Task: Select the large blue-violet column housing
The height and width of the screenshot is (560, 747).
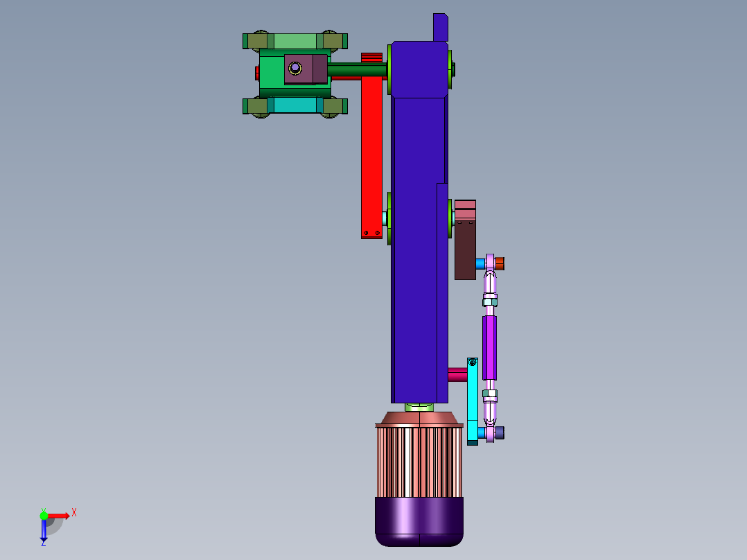Action: (x=419, y=222)
